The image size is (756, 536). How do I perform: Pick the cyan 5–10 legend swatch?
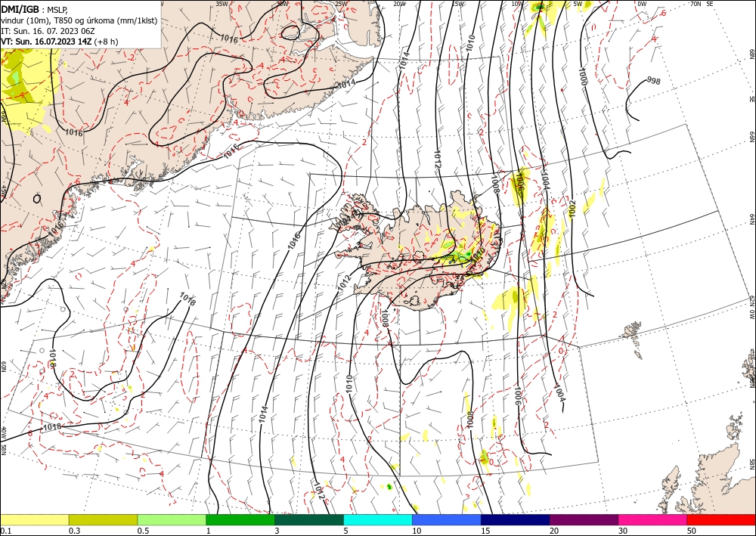point(378,519)
